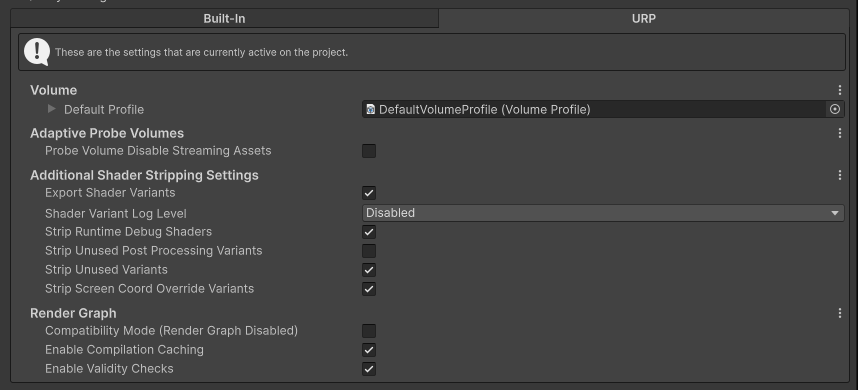Click the Strip Runtime Debug Shaders label
This screenshot has width=858, height=390.
pyautogui.click(x=128, y=231)
